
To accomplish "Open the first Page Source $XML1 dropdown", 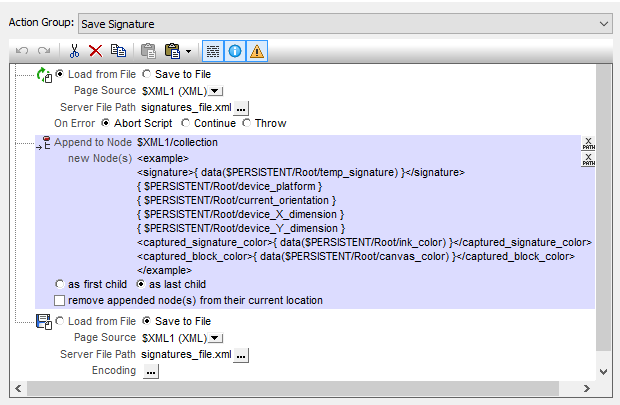I will tap(216, 91).
